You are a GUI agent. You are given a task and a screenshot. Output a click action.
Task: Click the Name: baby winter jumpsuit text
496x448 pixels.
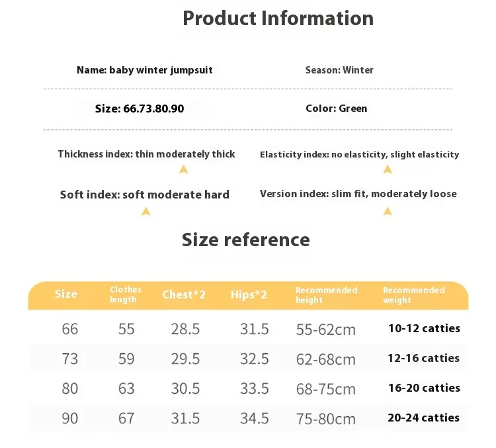(145, 70)
